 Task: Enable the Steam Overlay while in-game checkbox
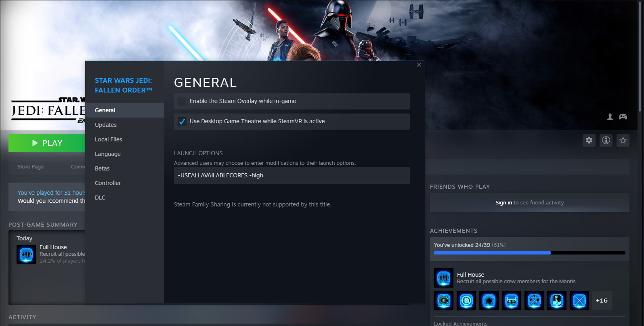tap(182, 101)
